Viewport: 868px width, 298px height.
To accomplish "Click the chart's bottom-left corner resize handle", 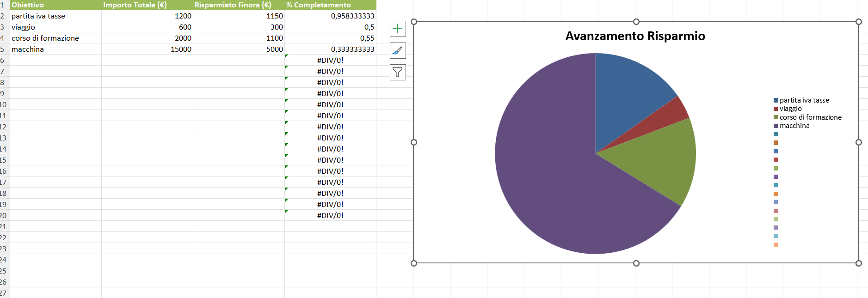I will coord(414,263).
